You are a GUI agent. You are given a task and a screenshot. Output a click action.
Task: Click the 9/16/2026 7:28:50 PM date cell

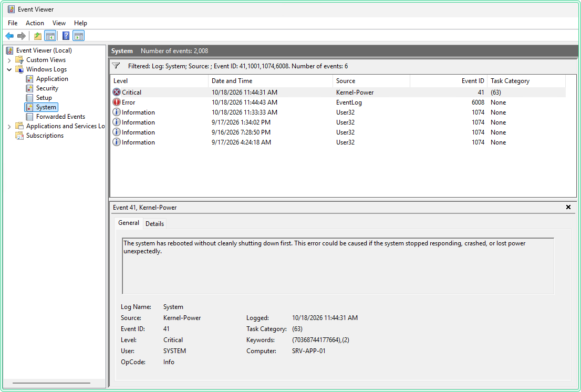(x=241, y=132)
